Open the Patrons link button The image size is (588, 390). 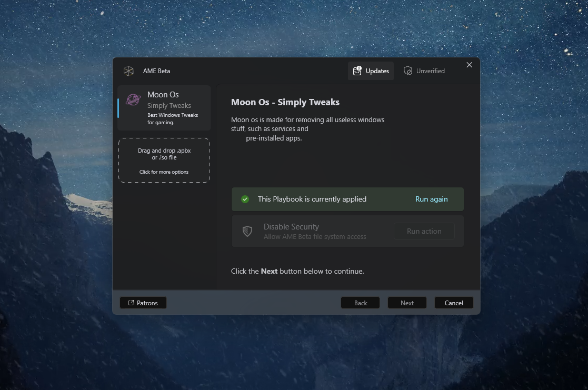tap(143, 303)
